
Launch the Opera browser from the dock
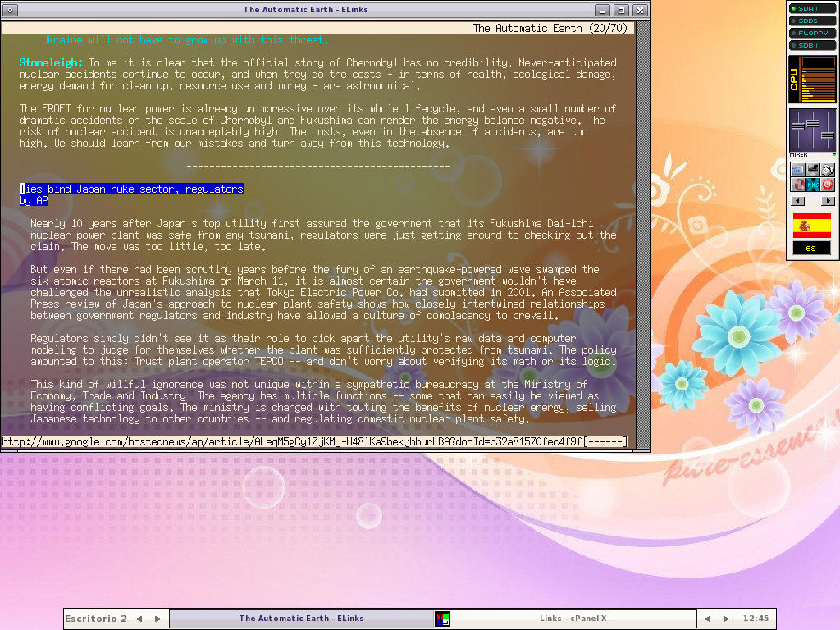click(x=798, y=185)
